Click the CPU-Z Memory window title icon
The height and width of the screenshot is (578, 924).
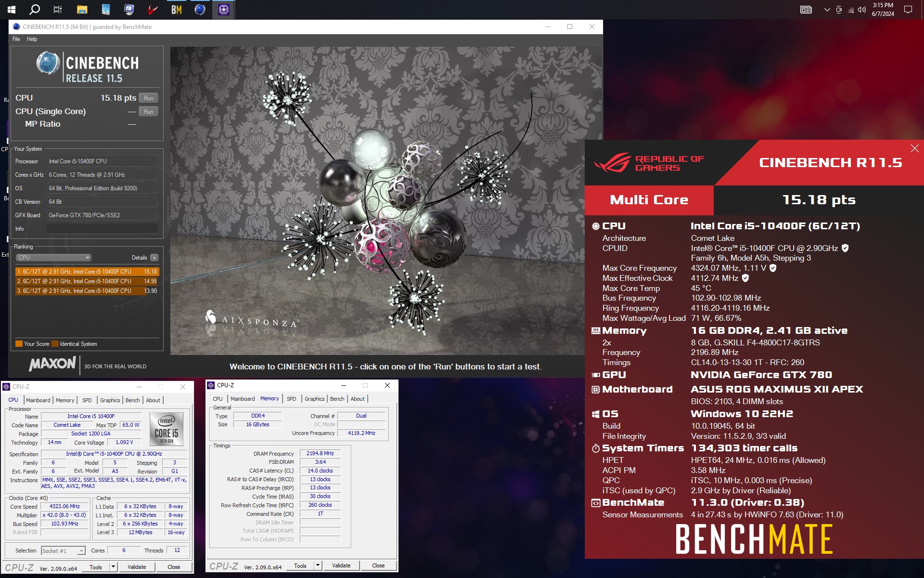[x=211, y=385]
